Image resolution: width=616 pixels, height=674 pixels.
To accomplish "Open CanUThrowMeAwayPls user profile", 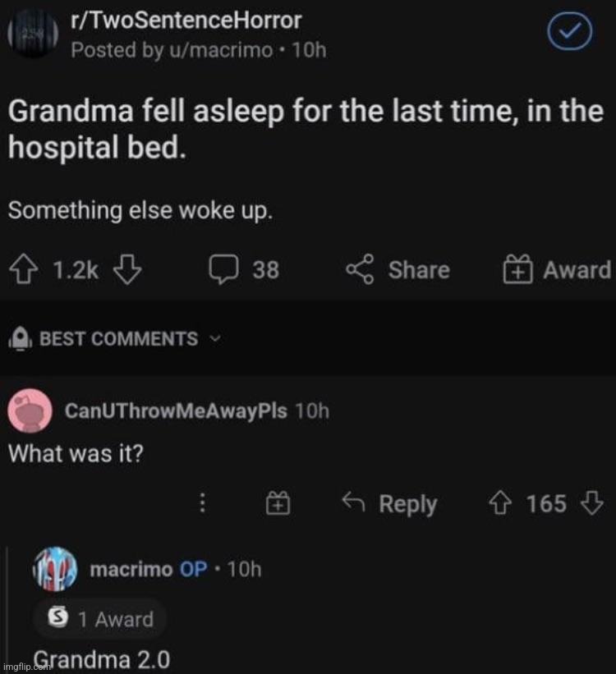I will pos(176,410).
